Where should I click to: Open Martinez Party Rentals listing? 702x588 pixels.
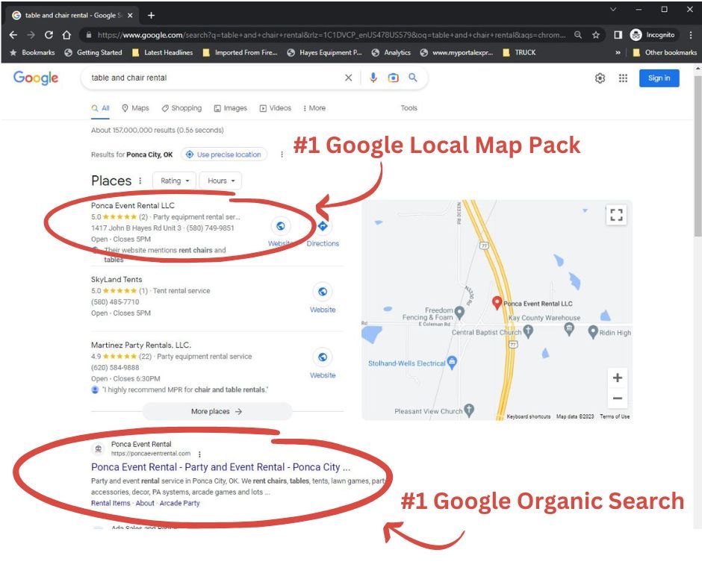tap(141, 345)
